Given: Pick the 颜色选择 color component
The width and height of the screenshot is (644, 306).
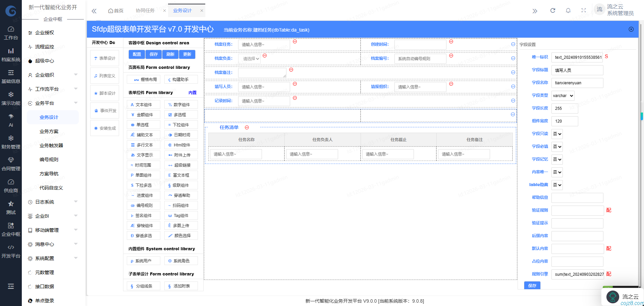Looking at the screenshot, I should pyautogui.click(x=181, y=236).
